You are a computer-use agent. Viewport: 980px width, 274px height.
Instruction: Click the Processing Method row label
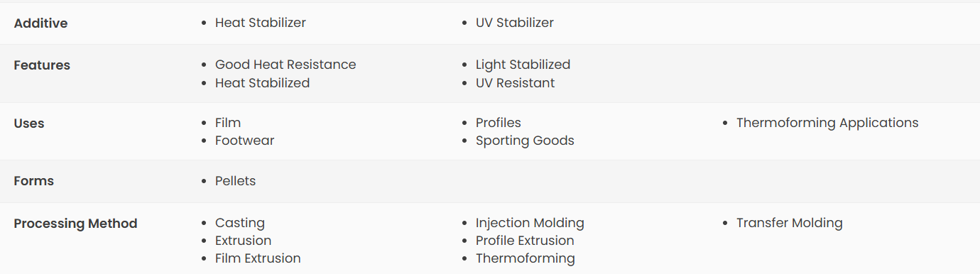coord(76,224)
